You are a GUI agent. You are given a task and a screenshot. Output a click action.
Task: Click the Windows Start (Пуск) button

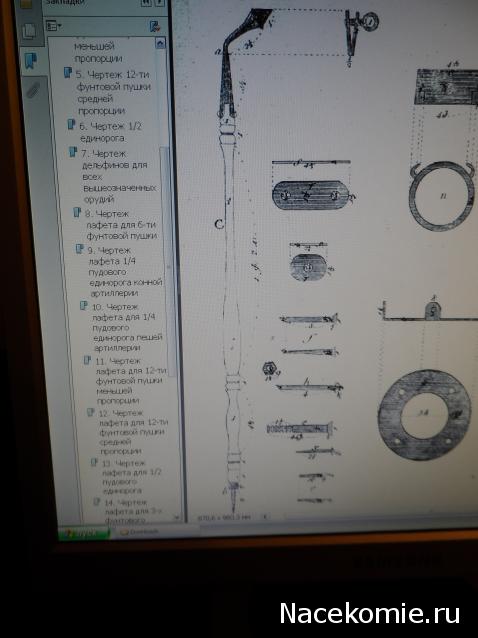[84, 533]
